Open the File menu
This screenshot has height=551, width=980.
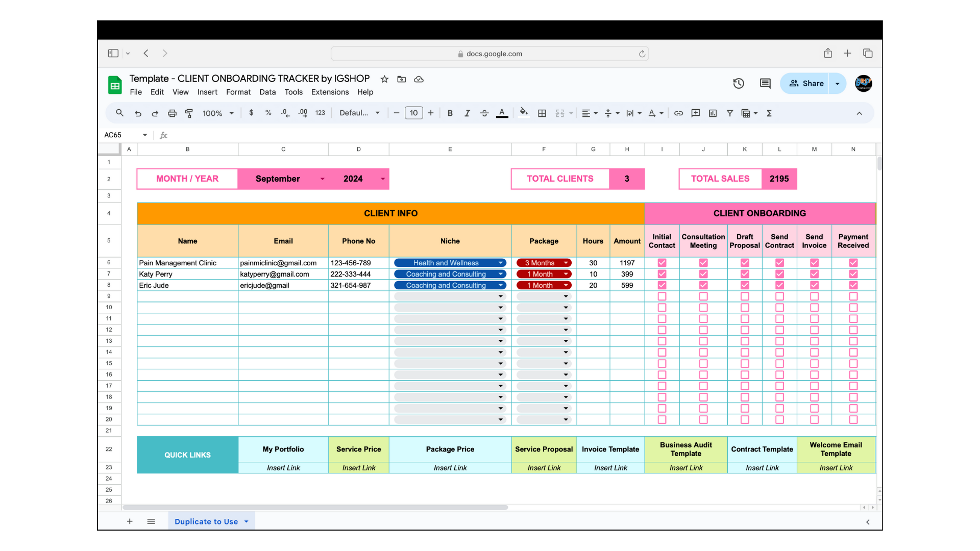136,92
